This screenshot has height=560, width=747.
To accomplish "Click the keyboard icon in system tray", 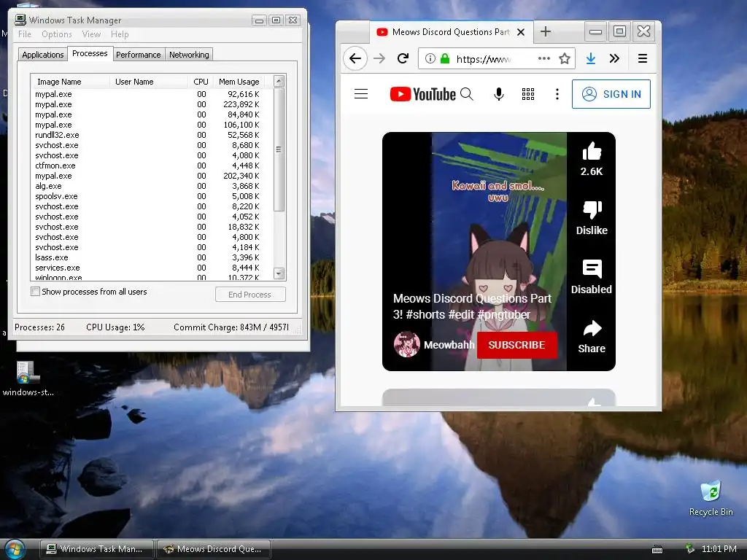I will (657, 550).
